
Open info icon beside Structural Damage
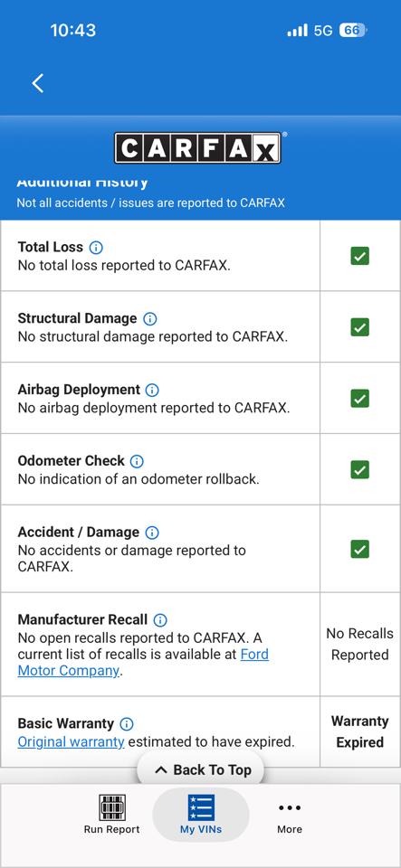[149, 319]
